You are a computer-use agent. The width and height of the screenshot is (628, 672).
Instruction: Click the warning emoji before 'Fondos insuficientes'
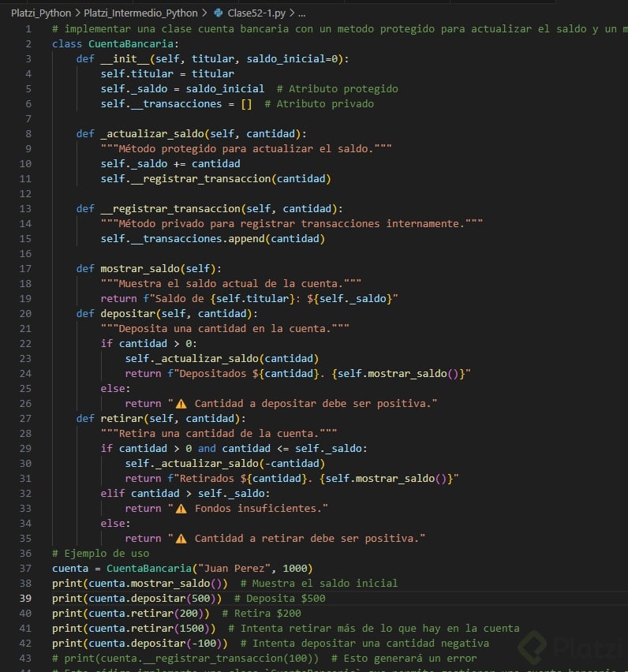coord(181,509)
